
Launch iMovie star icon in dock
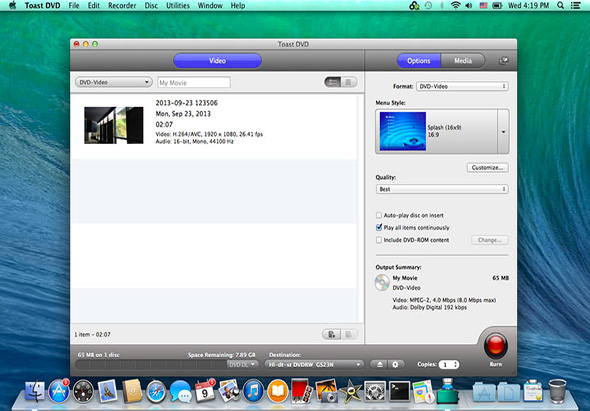point(350,391)
